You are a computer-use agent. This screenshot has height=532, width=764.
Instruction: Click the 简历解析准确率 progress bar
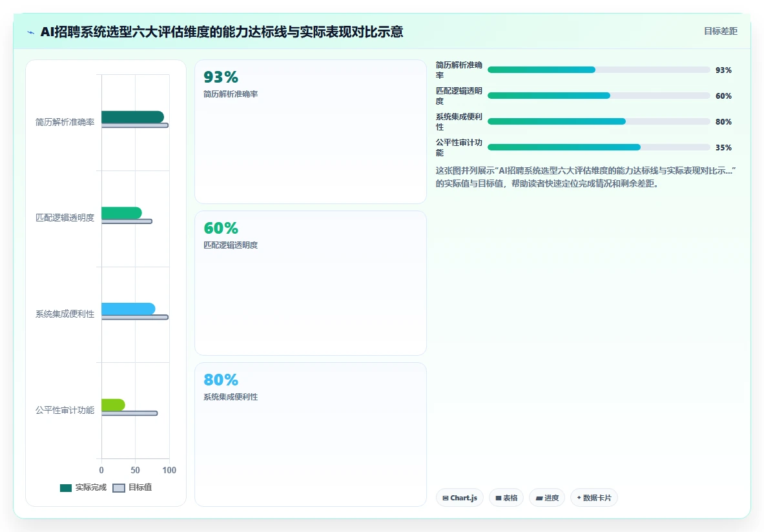click(x=599, y=70)
